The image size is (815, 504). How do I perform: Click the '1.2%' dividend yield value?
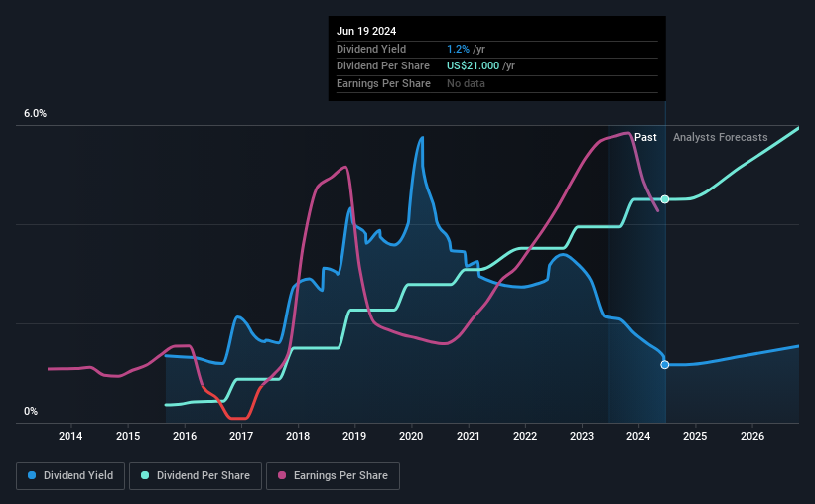458,49
